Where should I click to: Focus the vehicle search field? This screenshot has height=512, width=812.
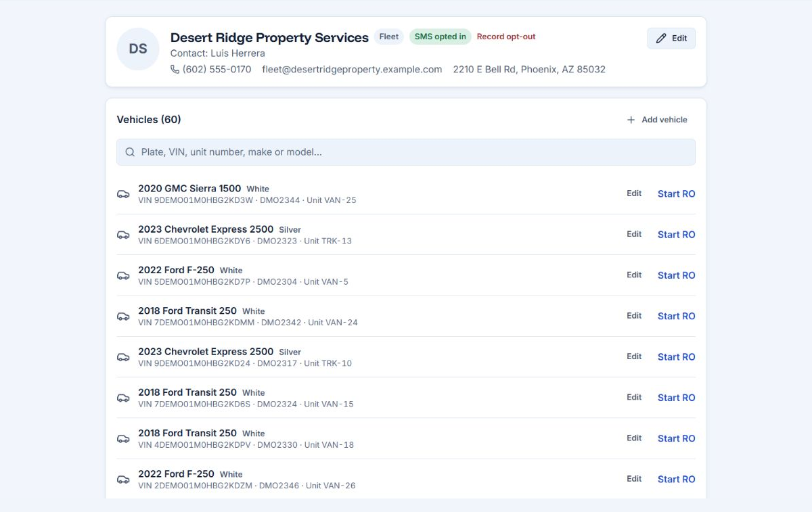point(406,152)
